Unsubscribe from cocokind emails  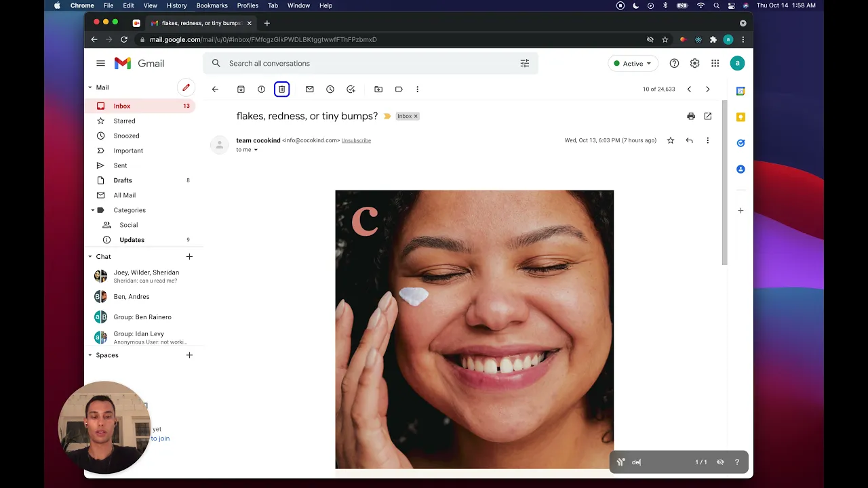pos(356,140)
